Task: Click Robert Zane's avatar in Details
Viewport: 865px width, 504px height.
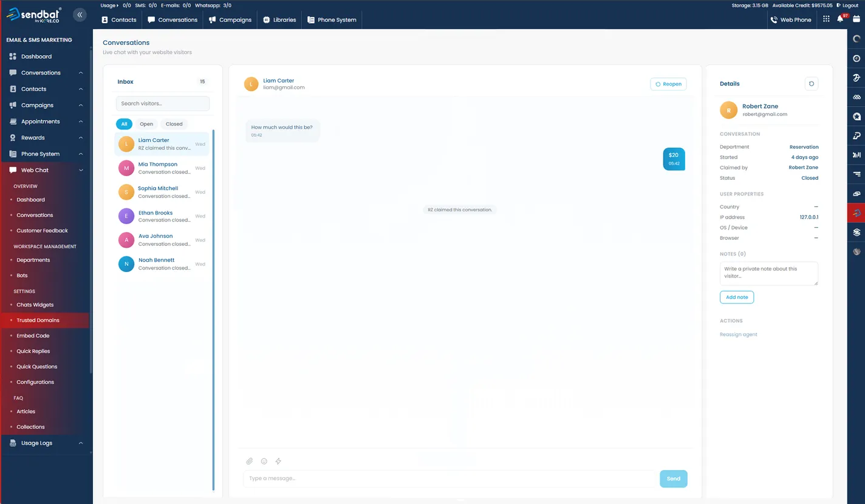Action: click(x=728, y=110)
